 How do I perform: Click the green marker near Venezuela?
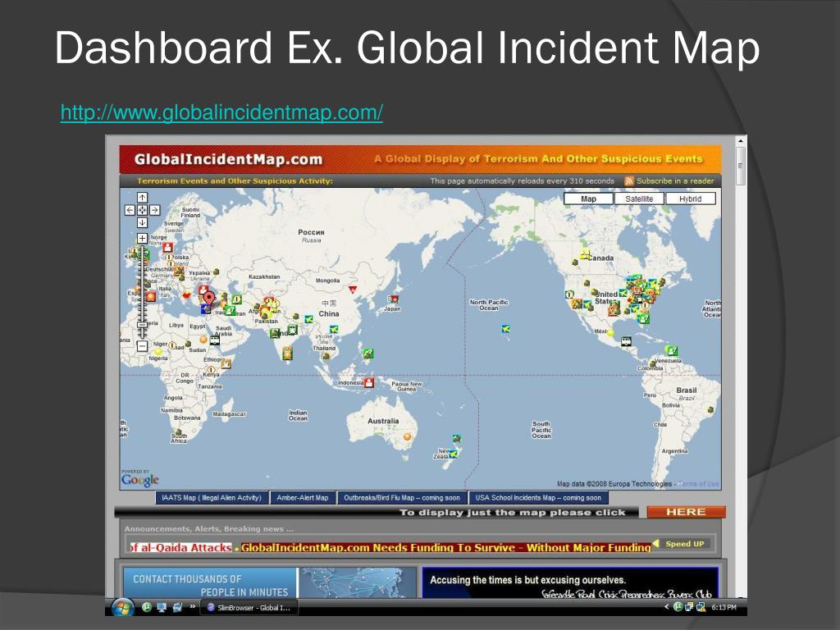point(671,351)
